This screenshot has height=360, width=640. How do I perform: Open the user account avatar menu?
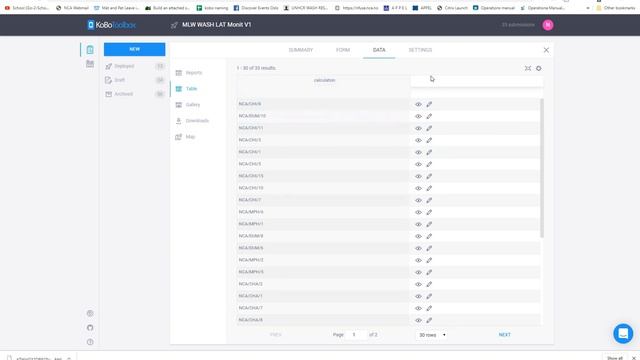(548, 25)
